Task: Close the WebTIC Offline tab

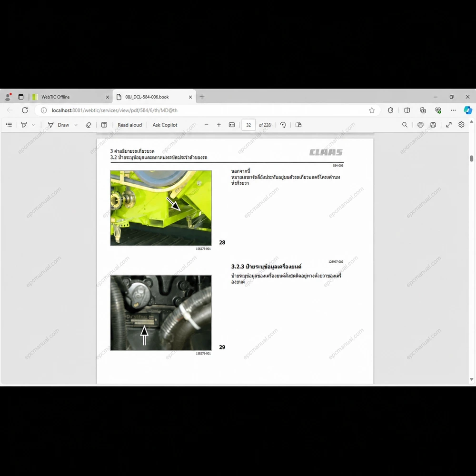Action: click(108, 97)
